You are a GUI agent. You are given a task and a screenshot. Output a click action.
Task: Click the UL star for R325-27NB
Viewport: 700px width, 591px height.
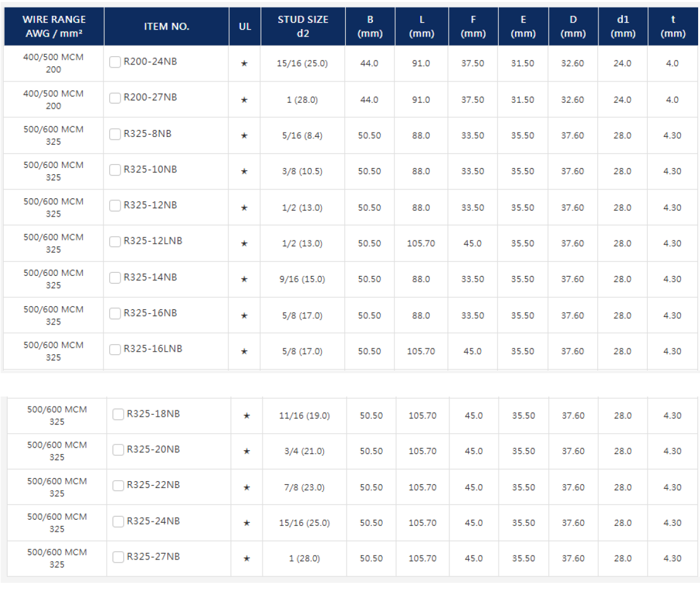[246, 558]
